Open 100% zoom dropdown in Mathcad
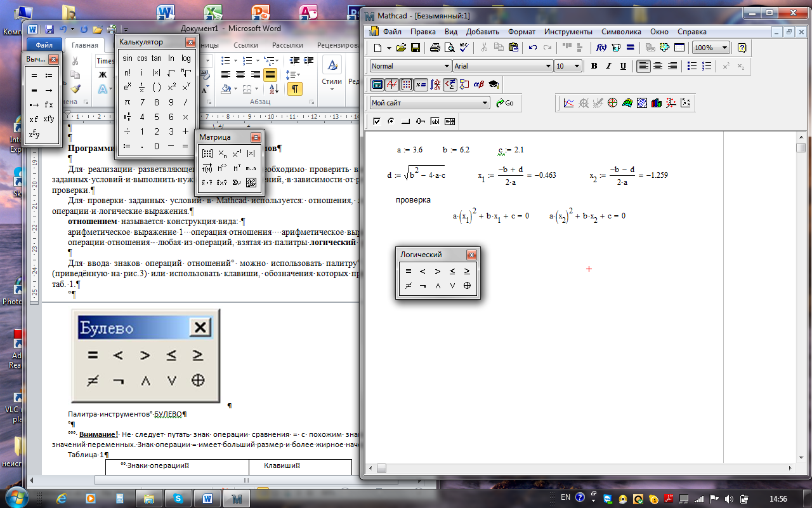The height and width of the screenshot is (508, 812). point(724,48)
